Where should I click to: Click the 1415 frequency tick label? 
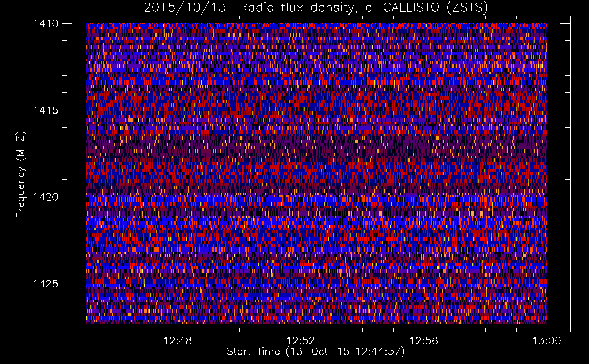point(46,110)
